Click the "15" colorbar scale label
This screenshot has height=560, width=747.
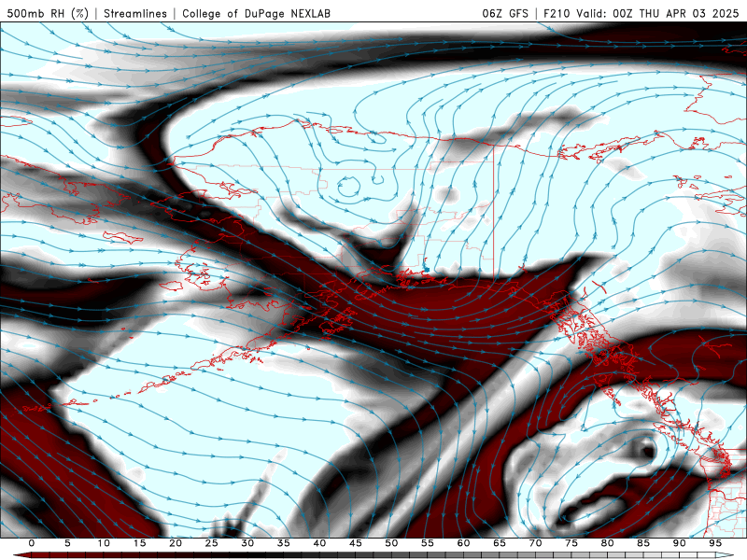point(139,543)
